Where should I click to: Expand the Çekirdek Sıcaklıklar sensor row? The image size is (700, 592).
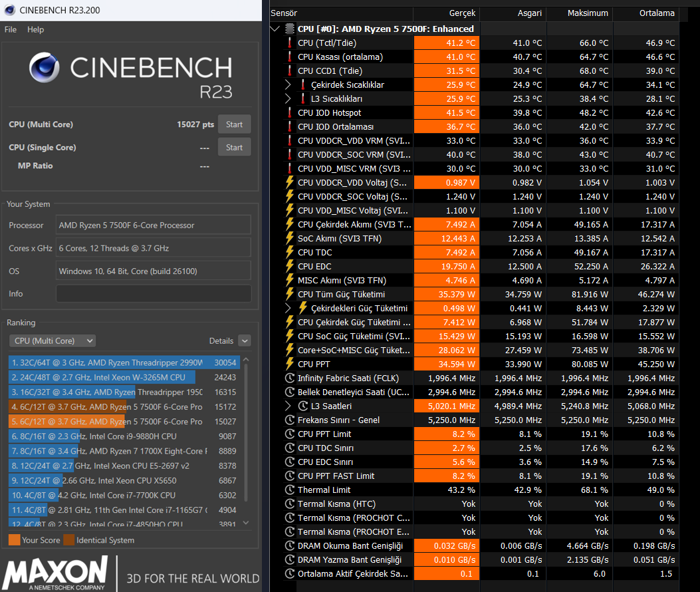click(288, 84)
